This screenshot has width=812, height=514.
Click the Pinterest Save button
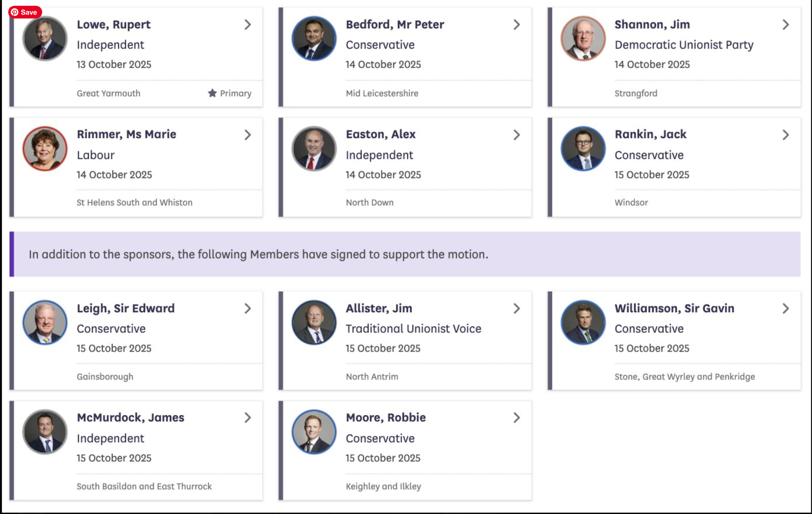pos(25,12)
